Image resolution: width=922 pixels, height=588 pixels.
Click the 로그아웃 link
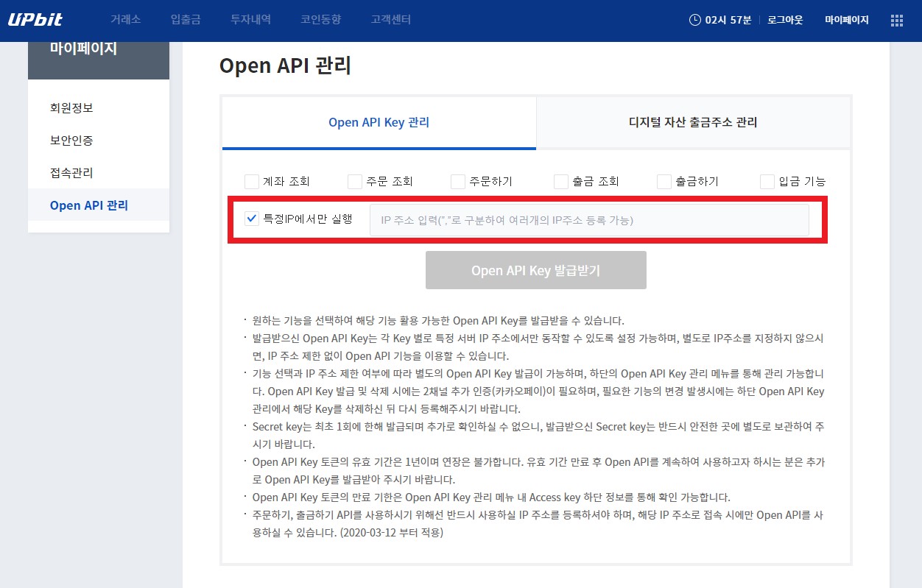[785, 21]
